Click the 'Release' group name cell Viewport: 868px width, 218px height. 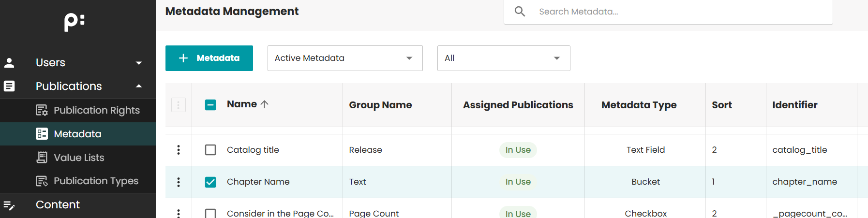(x=365, y=150)
